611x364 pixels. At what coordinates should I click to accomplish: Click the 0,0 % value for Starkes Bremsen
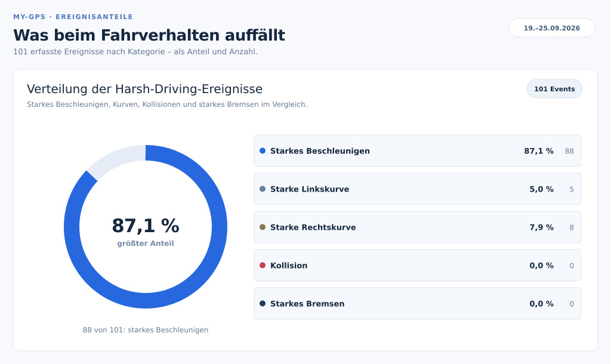(541, 304)
